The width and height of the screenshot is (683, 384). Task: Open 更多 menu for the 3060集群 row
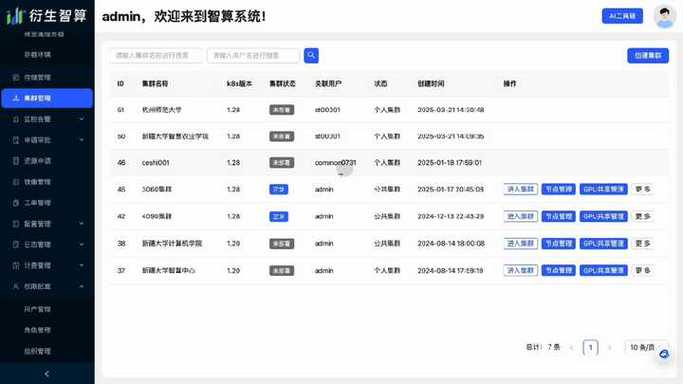pyautogui.click(x=643, y=189)
